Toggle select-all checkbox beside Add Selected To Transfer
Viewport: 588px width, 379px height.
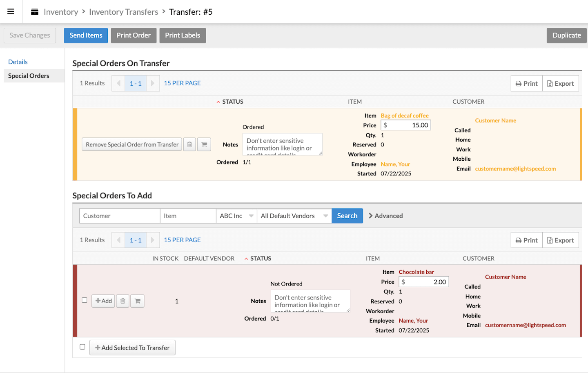(82, 347)
